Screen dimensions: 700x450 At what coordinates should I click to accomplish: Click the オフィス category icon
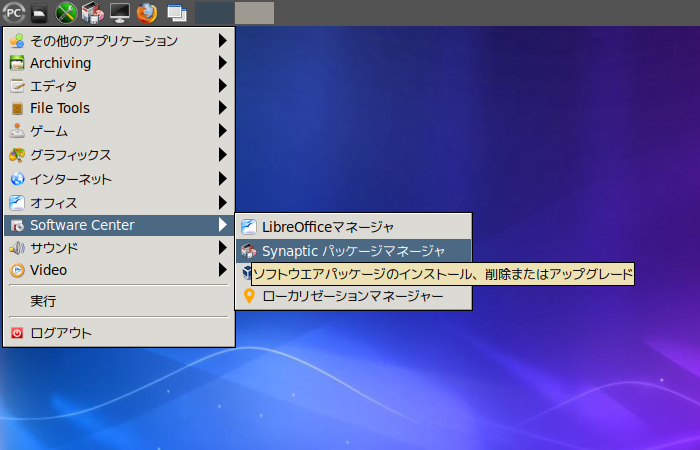(17, 203)
